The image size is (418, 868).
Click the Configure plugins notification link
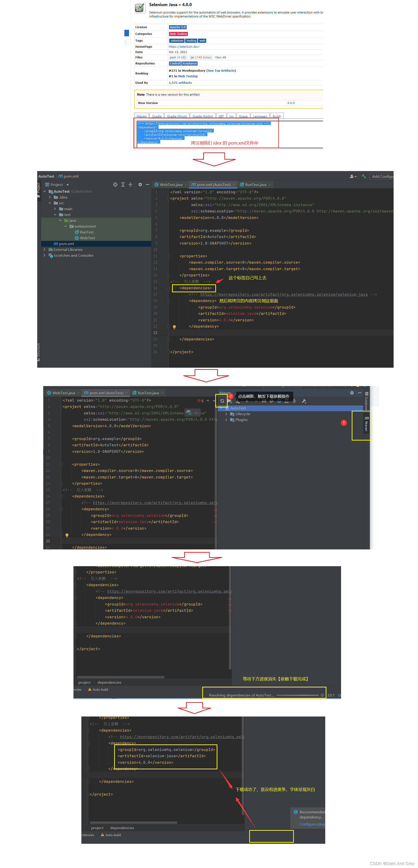312,824
